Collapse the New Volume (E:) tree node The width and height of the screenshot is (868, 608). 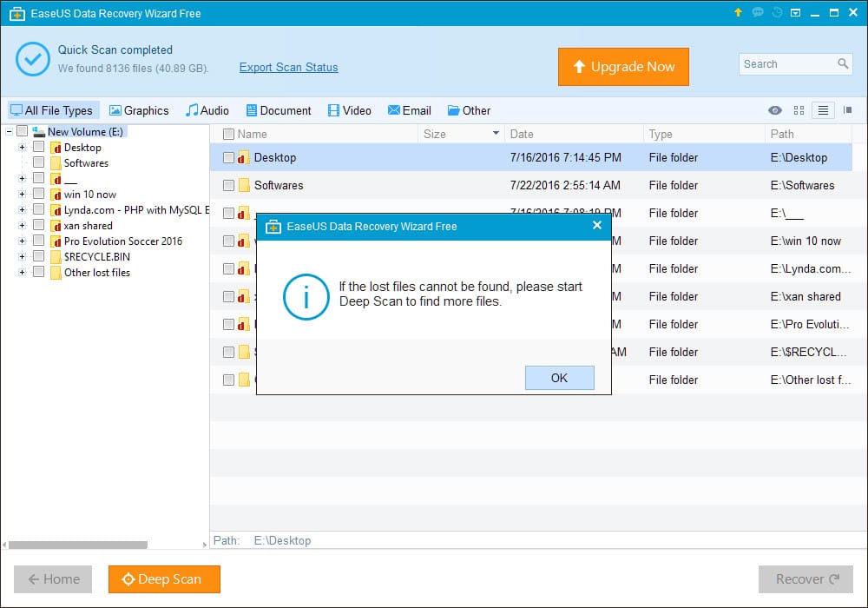pos(9,131)
